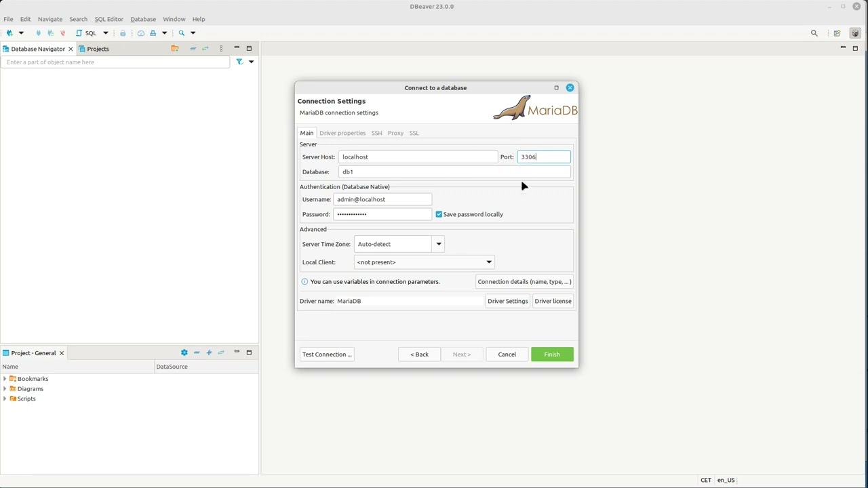Minimize the Database Navigator panel
Screen dimensions: 868x488
point(237,48)
